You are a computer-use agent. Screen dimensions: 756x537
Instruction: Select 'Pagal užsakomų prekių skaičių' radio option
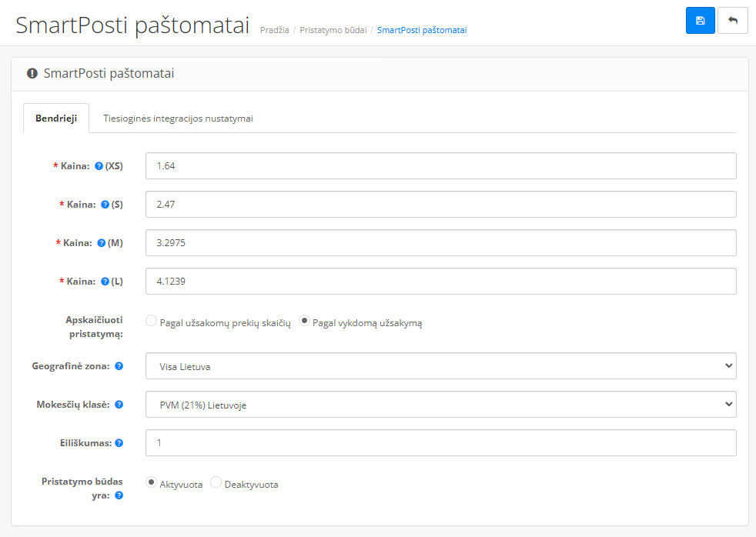coord(152,322)
